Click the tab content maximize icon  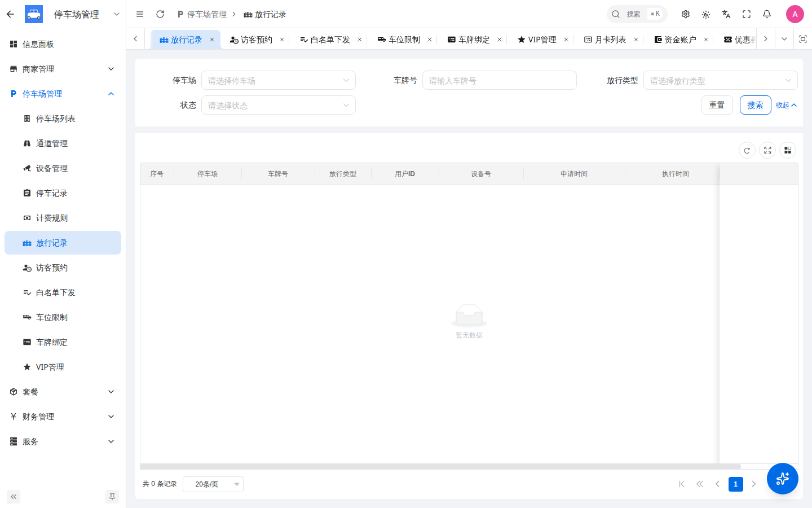point(803,39)
